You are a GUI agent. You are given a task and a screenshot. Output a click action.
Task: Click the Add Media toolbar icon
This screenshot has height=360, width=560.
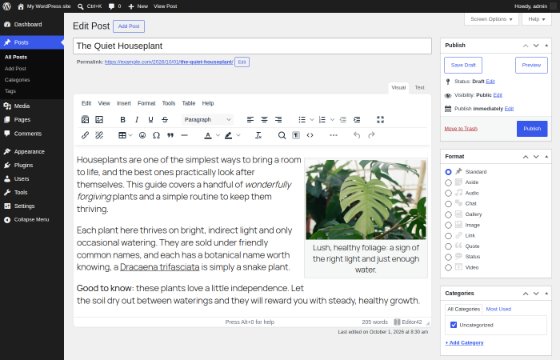[x=85, y=120]
